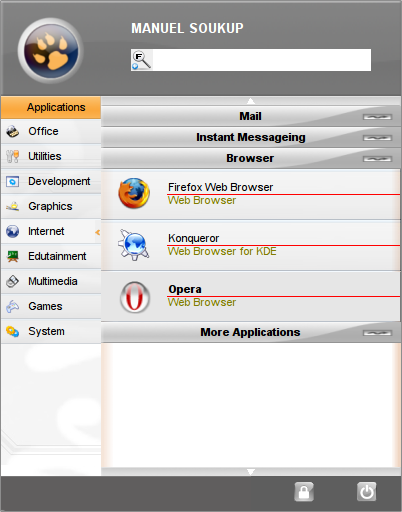
Task: Click the Konqueror gear-globe icon
Action: pyautogui.click(x=133, y=245)
